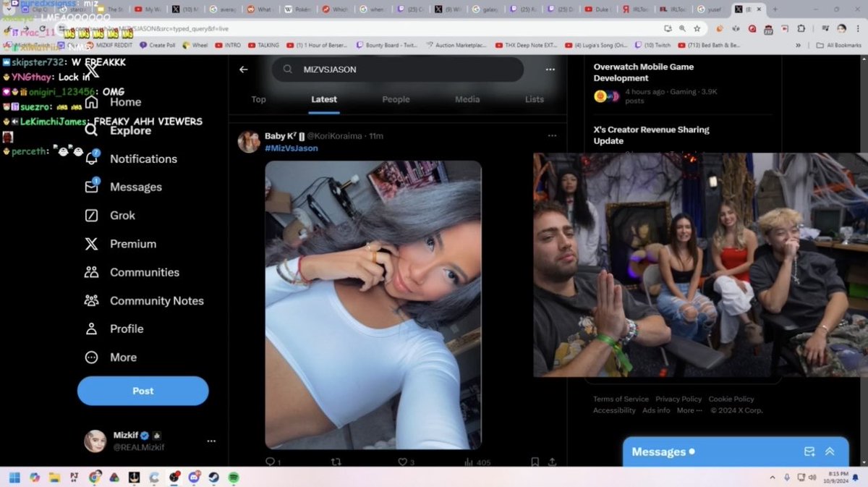Open Notifications bell with unread badge
Screen dimensions: 868x487
point(91,158)
